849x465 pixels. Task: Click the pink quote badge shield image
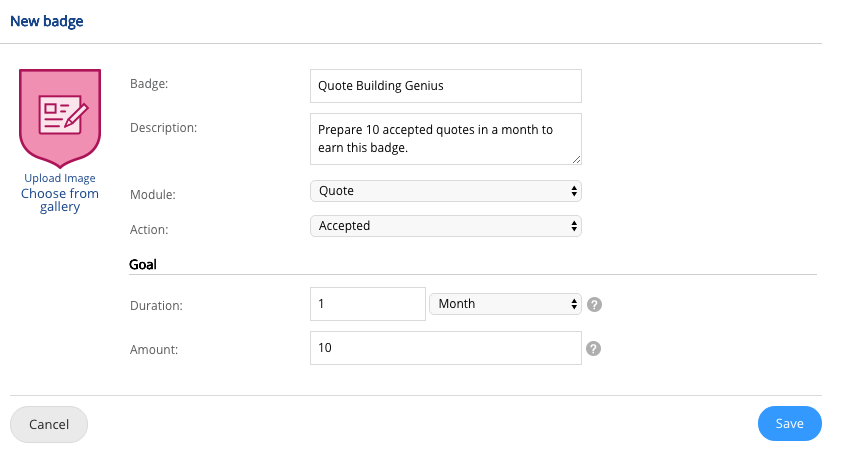click(x=60, y=118)
